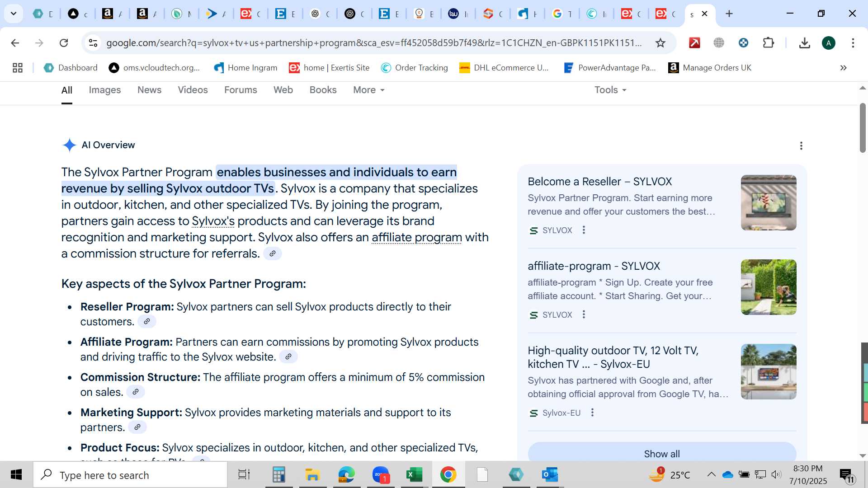Image resolution: width=868 pixels, height=488 pixels.
Task: Open the weather widget showing 25°C
Action: coord(670,474)
